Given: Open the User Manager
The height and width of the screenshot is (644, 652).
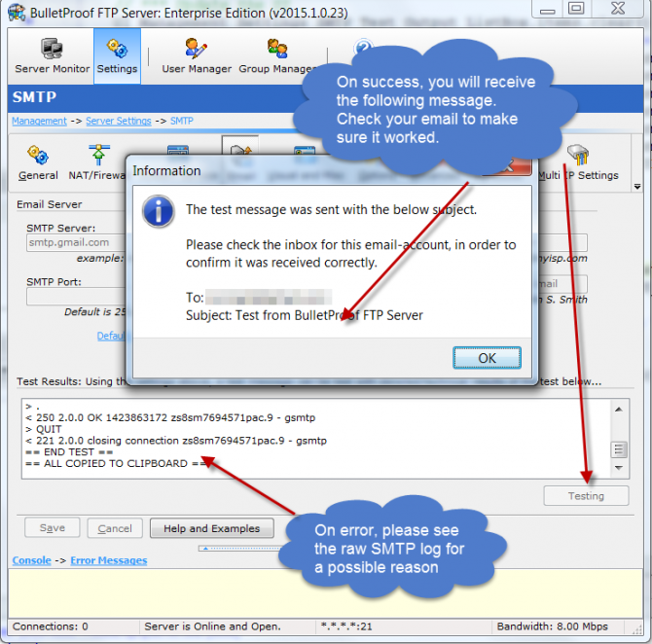Looking at the screenshot, I should click(197, 56).
